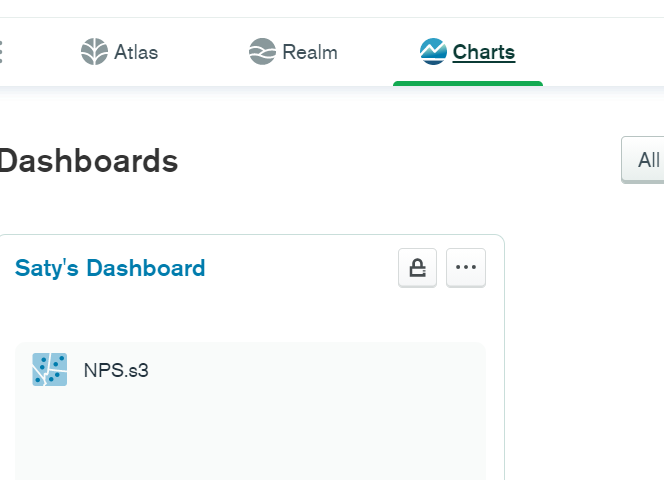
Task: Click the green active indicator under Charts
Action: [468, 83]
